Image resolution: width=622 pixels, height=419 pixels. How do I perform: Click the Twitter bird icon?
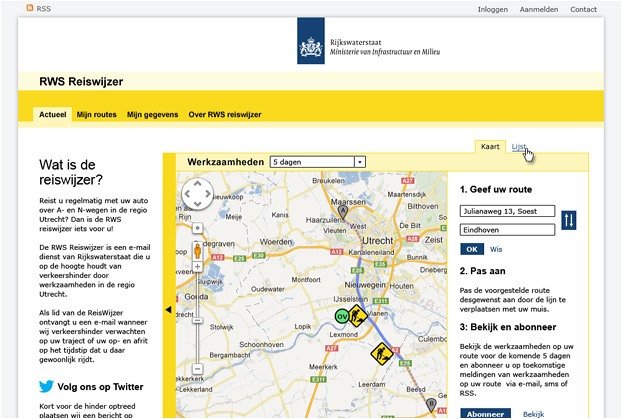point(46,386)
